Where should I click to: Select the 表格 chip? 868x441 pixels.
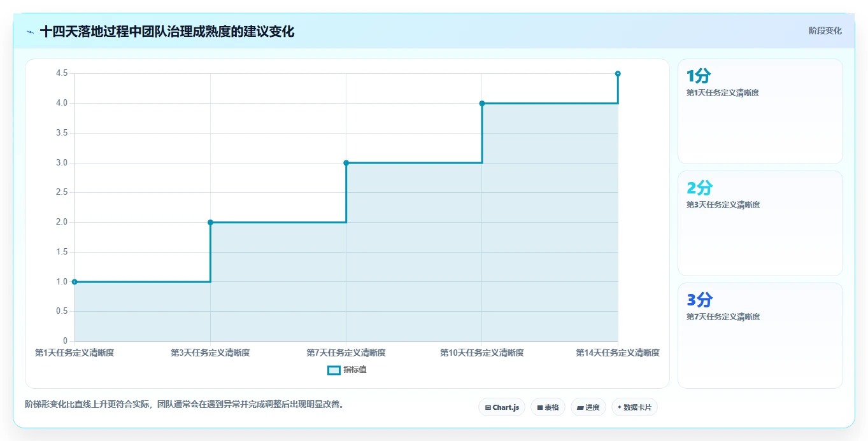548,407
